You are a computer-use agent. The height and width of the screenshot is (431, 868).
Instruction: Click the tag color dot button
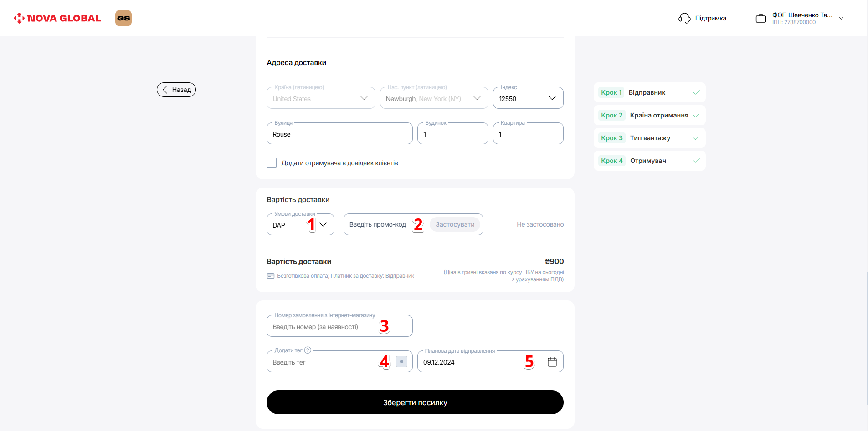coord(401,362)
